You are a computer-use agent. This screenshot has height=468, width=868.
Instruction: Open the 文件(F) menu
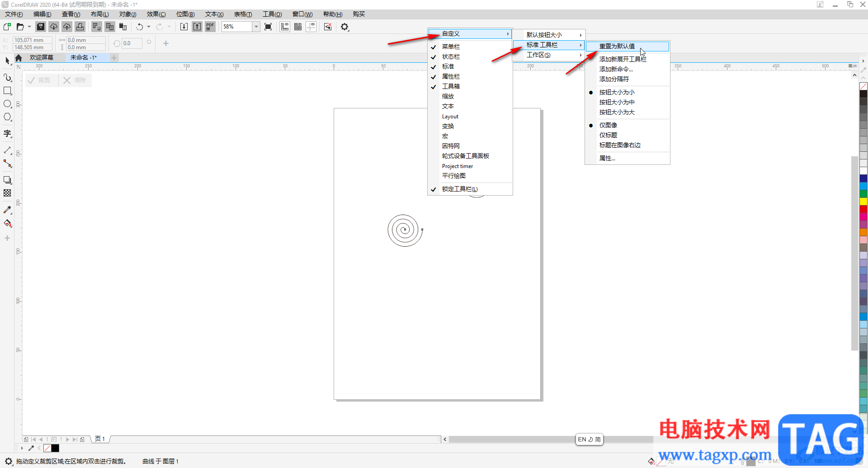click(x=14, y=14)
